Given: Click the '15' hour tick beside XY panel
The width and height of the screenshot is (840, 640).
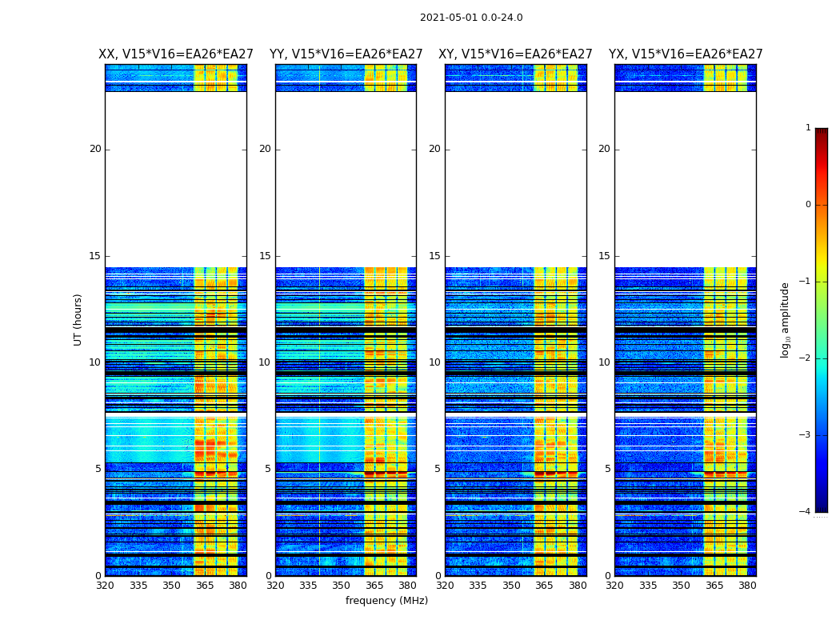Looking at the screenshot, I should 435,256.
